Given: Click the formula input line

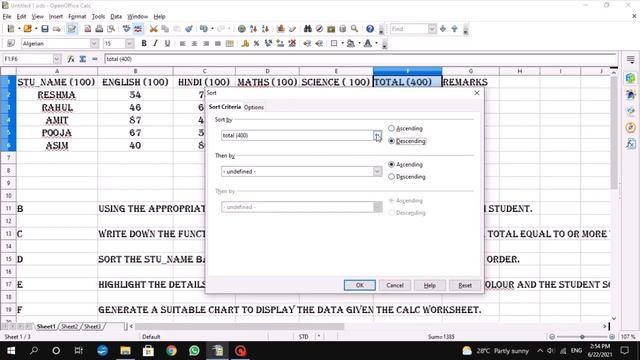Looking at the screenshot, I should pos(360,59).
